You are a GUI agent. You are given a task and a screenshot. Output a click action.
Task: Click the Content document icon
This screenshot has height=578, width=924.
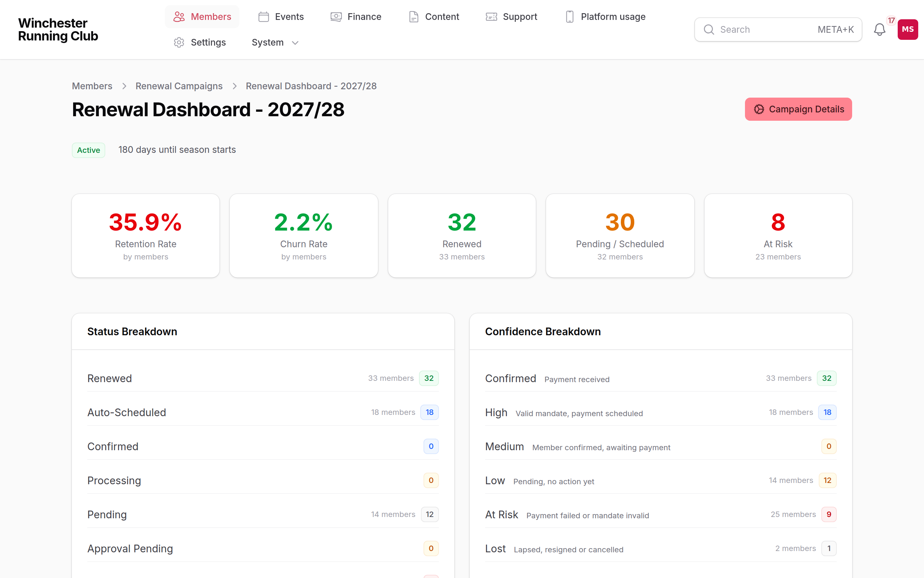[414, 17]
